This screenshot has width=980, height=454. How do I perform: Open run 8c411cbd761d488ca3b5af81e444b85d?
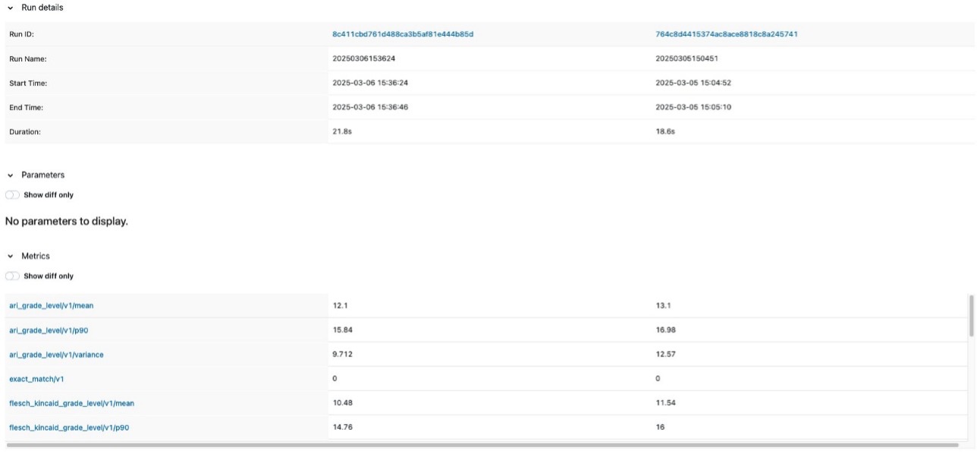click(x=403, y=34)
